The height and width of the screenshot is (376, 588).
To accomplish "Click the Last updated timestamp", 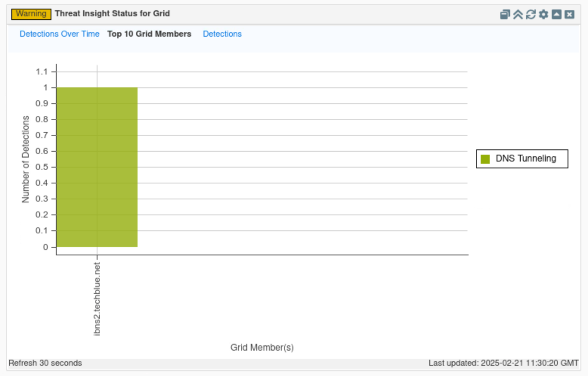I will [503, 363].
